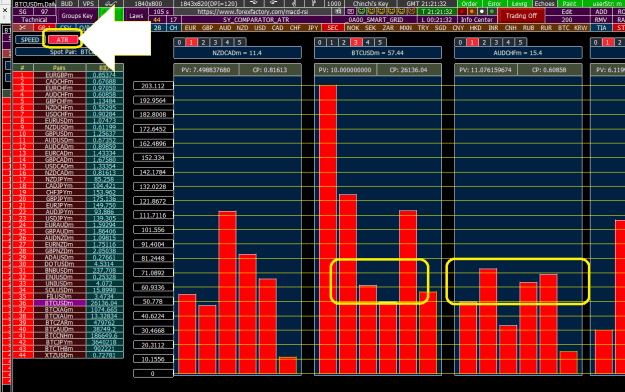
Task: Toggle the Order status button
Action: pyautogui.click(x=470, y=4)
